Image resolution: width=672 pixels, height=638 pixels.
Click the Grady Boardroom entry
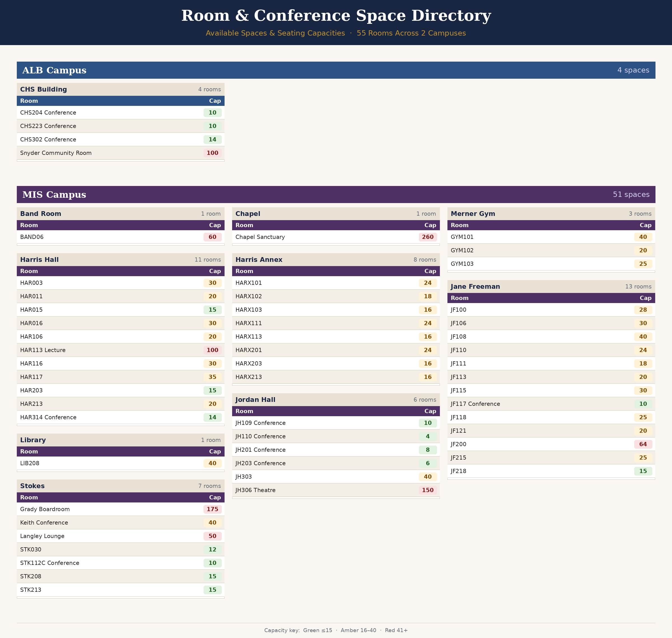point(45,509)
